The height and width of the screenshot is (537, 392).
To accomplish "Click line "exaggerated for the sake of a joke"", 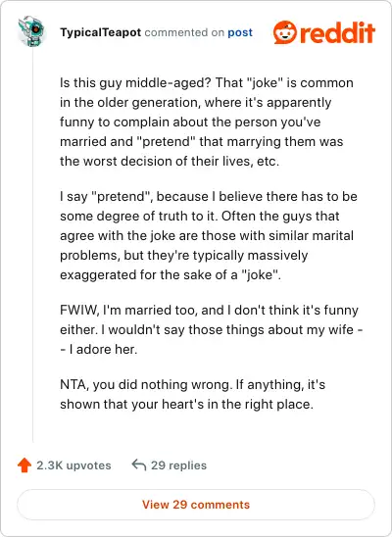I will 171,275.
